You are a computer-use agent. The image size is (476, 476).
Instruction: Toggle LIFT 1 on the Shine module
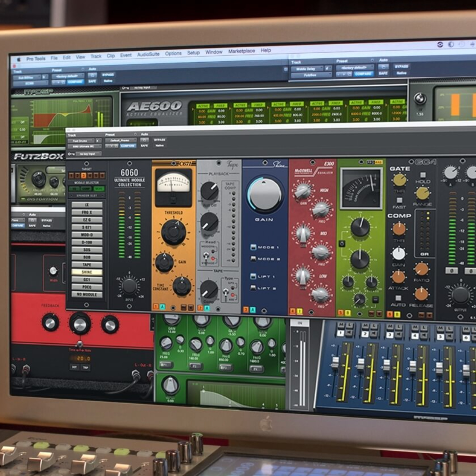coord(253,276)
